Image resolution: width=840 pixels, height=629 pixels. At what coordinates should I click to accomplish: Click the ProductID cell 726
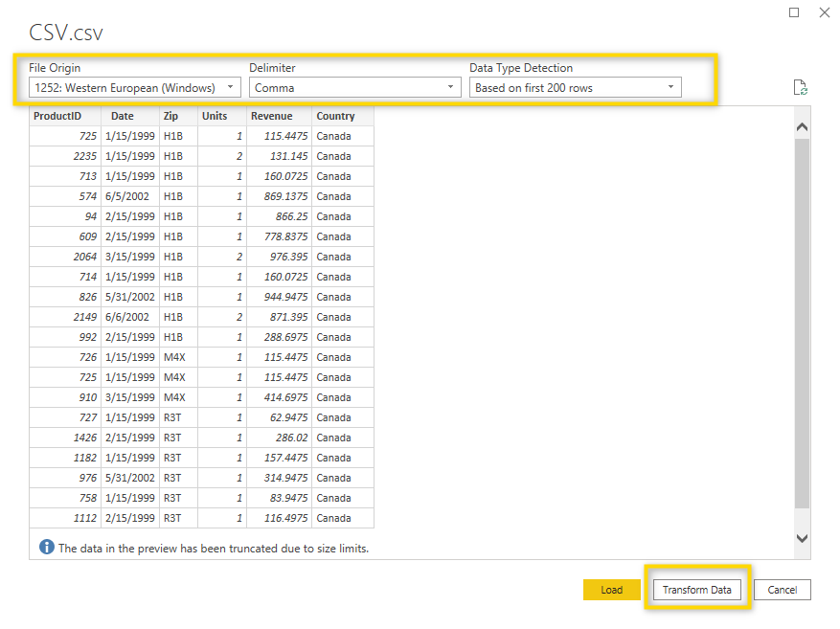[65, 357]
